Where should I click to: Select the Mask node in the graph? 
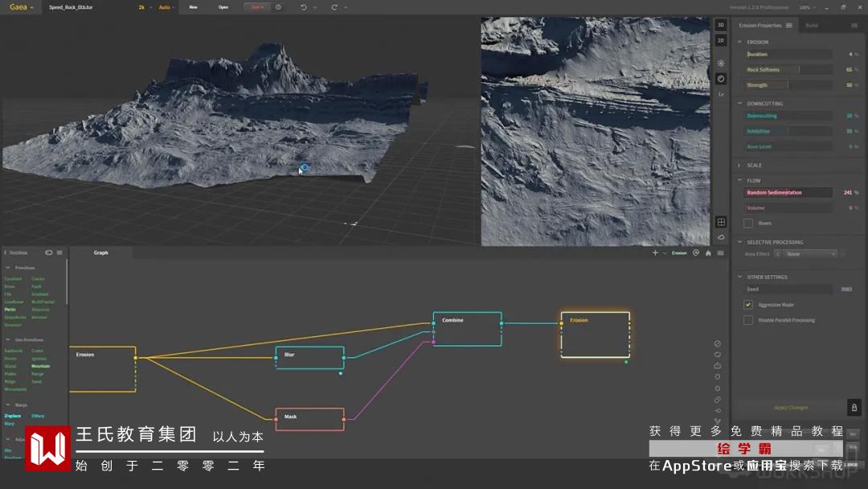(309, 419)
